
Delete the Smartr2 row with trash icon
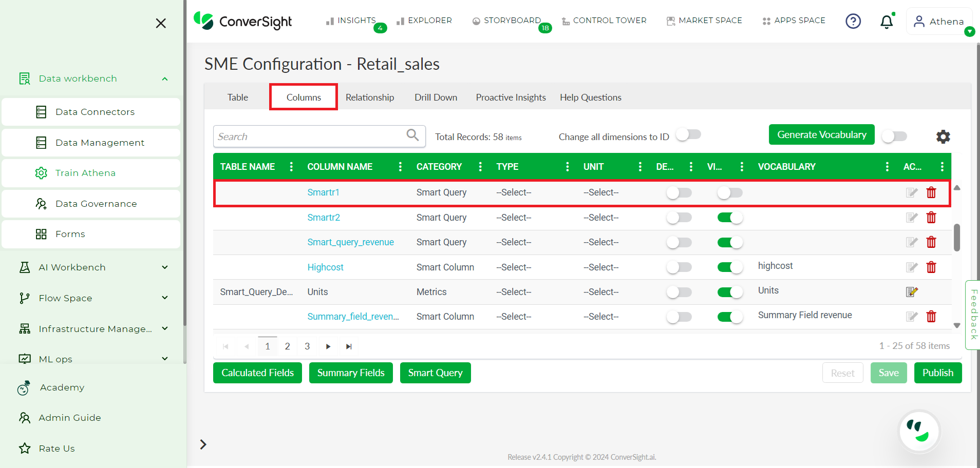[x=931, y=218]
